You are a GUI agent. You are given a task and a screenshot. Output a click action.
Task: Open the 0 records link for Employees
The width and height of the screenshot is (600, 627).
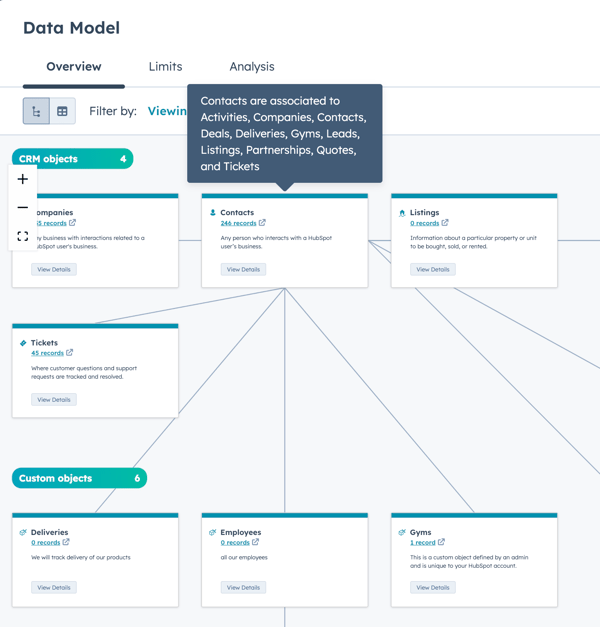(x=235, y=543)
